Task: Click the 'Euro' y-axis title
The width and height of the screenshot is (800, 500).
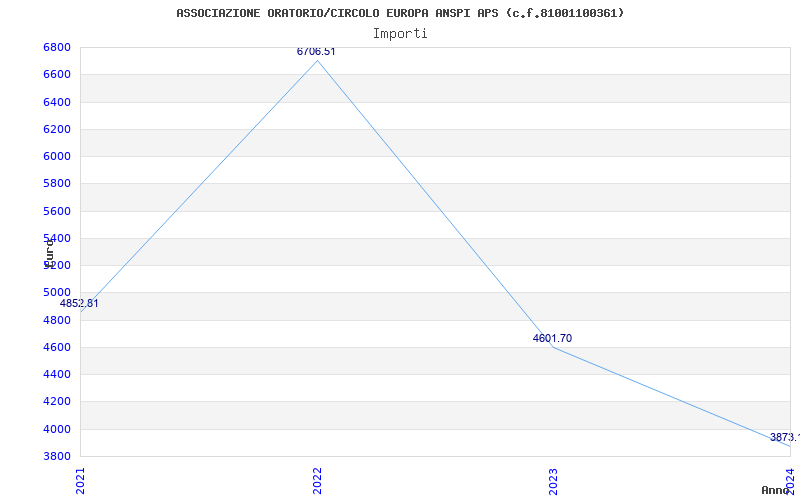Action: pyautogui.click(x=49, y=254)
